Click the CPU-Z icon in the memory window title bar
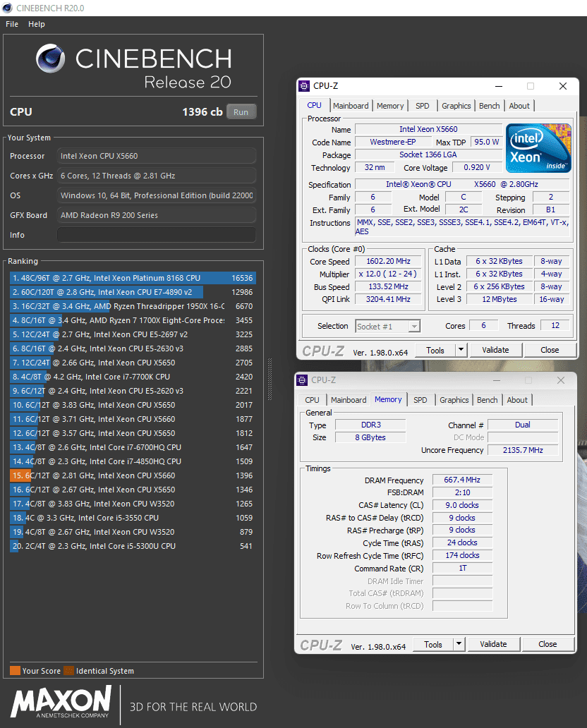This screenshot has height=728, width=587. click(302, 380)
